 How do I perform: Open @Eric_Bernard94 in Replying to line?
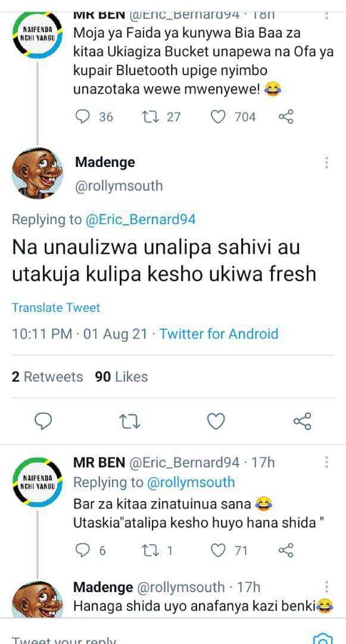click(140, 219)
